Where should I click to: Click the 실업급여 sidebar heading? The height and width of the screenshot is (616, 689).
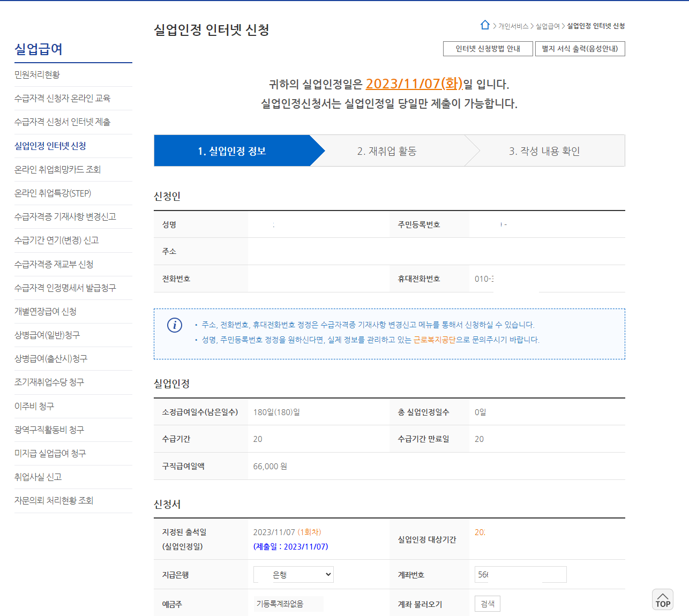click(x=39, y=49)
